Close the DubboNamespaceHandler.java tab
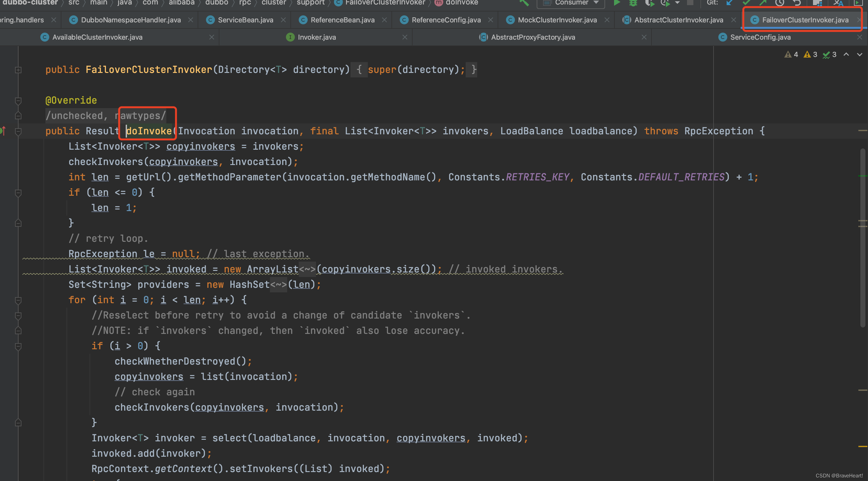 click(x=191, y=20)
